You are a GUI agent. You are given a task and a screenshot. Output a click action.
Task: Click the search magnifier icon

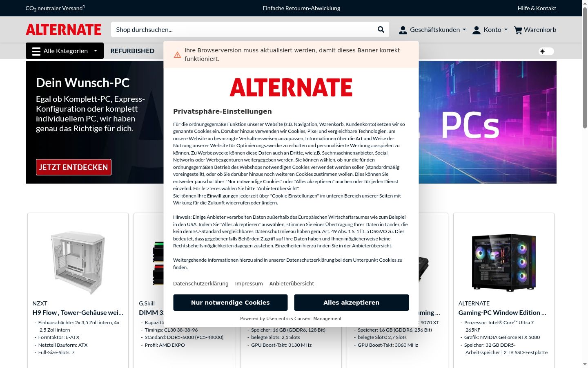381,29
